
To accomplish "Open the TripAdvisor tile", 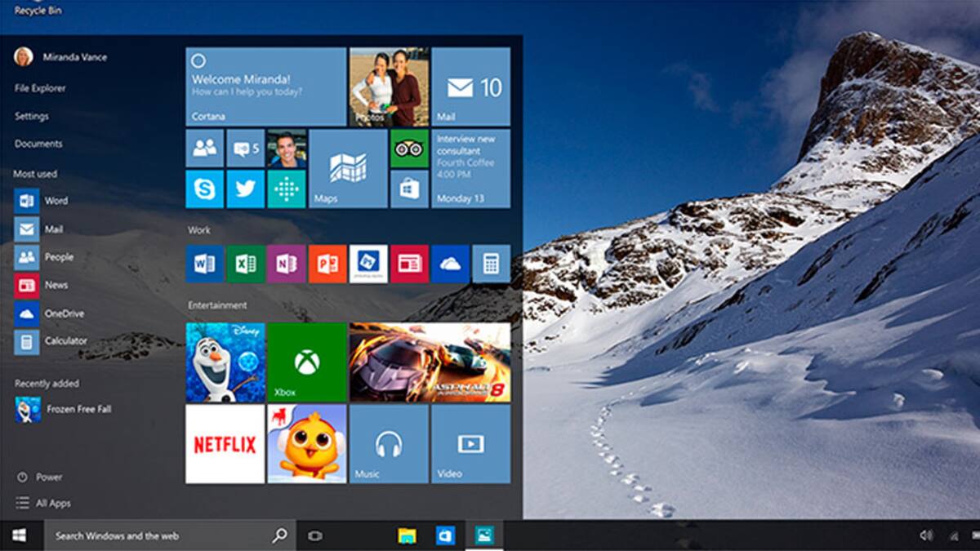I will [409, 149].
